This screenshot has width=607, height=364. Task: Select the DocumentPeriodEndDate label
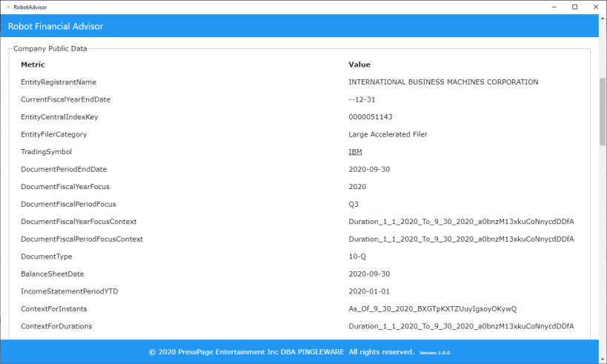click(x=64, y=169)
